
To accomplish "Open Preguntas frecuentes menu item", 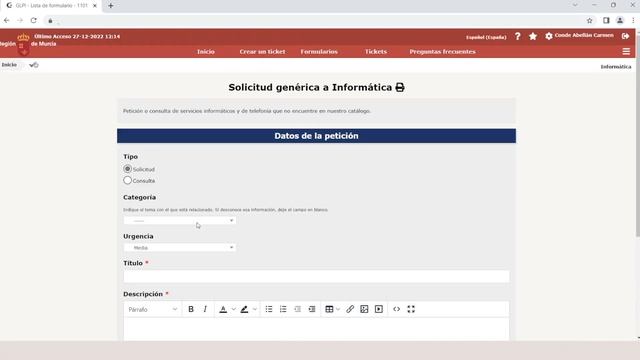I will pyautogui.click(x=442, y=52).
